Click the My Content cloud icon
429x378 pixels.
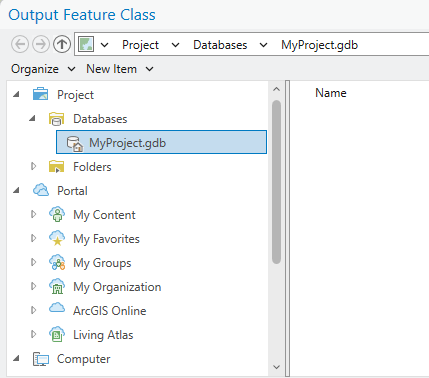coord(57,214)
